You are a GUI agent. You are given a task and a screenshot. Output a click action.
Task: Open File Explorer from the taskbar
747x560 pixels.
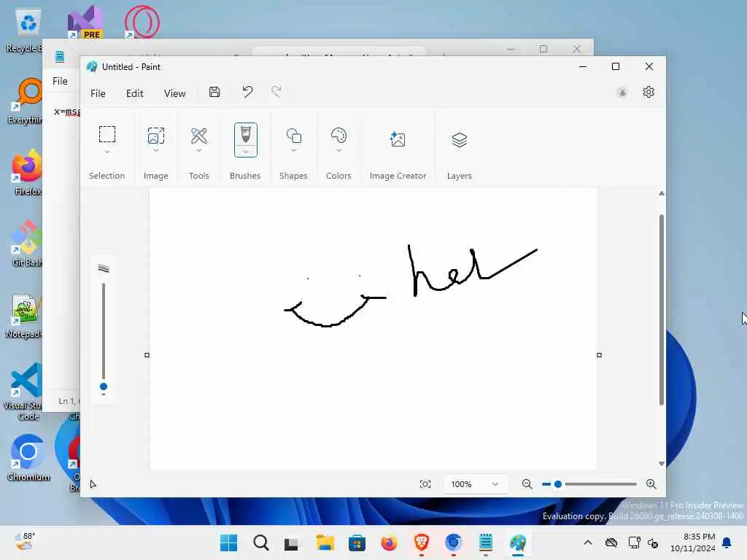pyautogui.click(x=325, y=542)
